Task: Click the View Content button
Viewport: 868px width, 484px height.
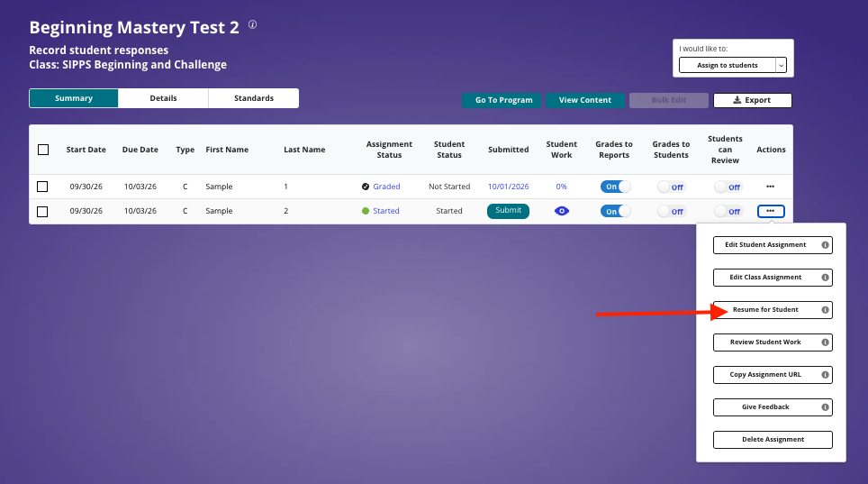Action: tap(585, 100)
